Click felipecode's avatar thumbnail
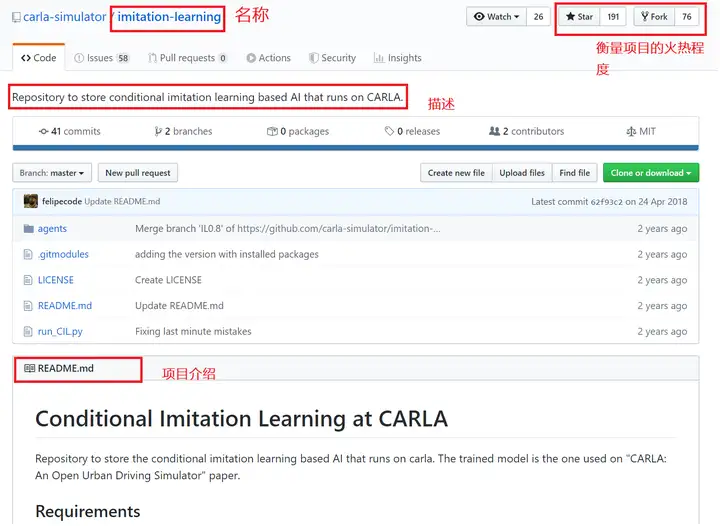Viewport: 720px width, 526px height. (x=31, y=201)
